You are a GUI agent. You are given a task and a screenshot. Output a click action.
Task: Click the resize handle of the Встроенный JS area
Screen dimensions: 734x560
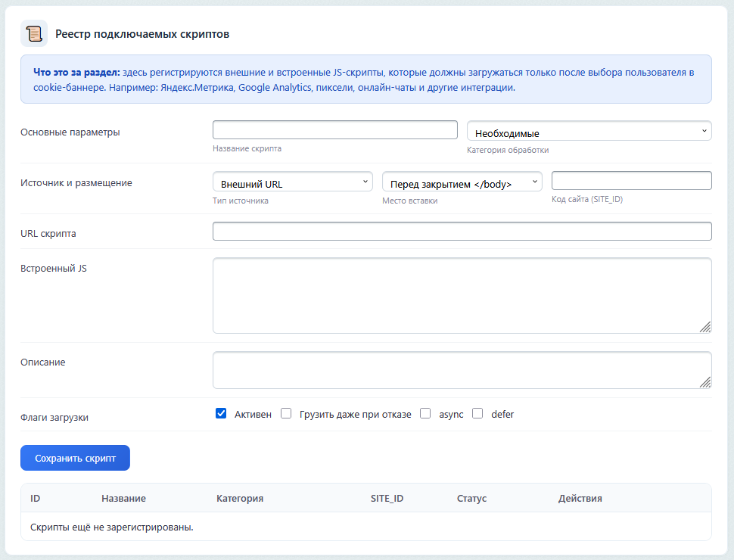tap(706, 327)
